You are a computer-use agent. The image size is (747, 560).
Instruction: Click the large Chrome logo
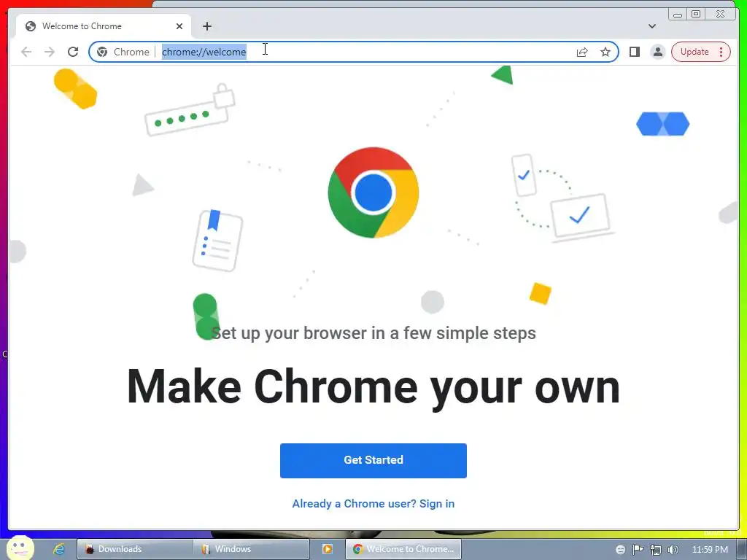[373, 192]
